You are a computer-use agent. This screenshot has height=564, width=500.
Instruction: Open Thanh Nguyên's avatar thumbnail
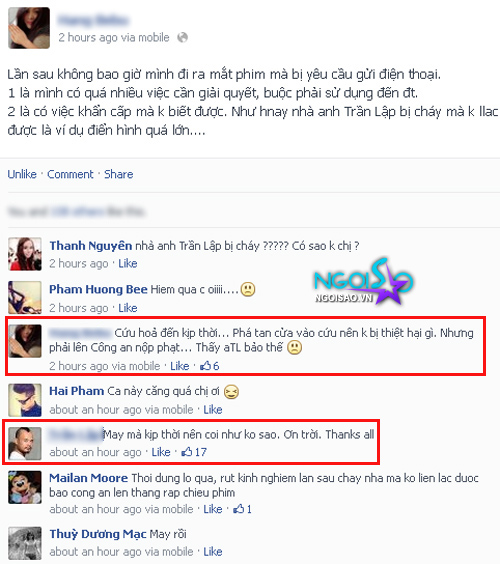pos(25,254)
